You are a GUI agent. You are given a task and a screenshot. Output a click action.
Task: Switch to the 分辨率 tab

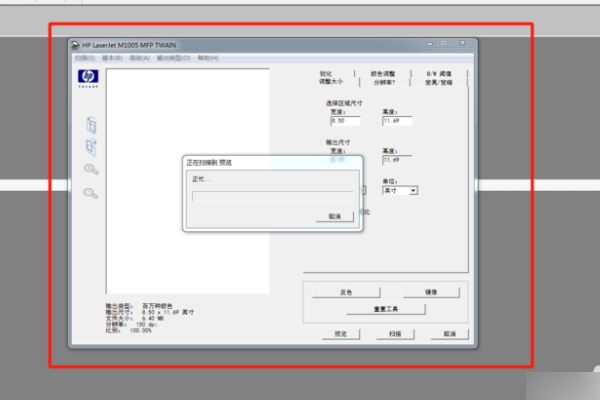385,82
